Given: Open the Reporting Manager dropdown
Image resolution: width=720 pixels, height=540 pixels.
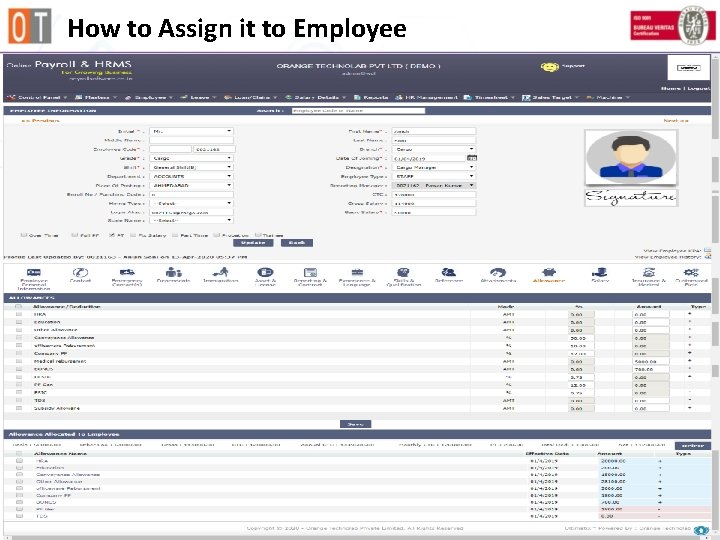Looking at the screenshot, I should (433, 186).
